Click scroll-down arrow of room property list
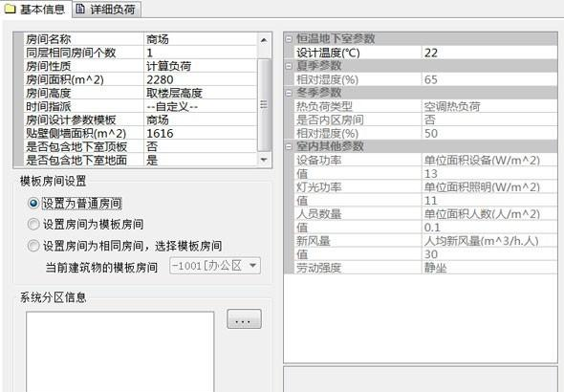The height and width of the screenshot is (392, 564). 264,160
